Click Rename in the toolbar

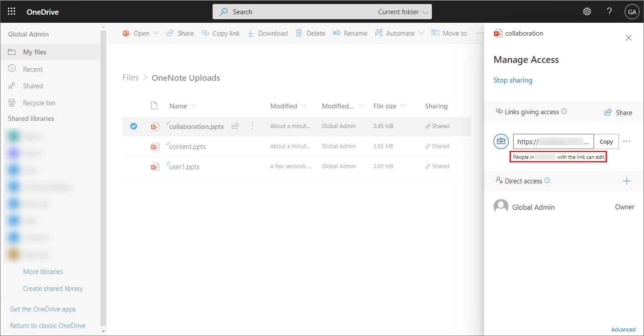point(350,33)
